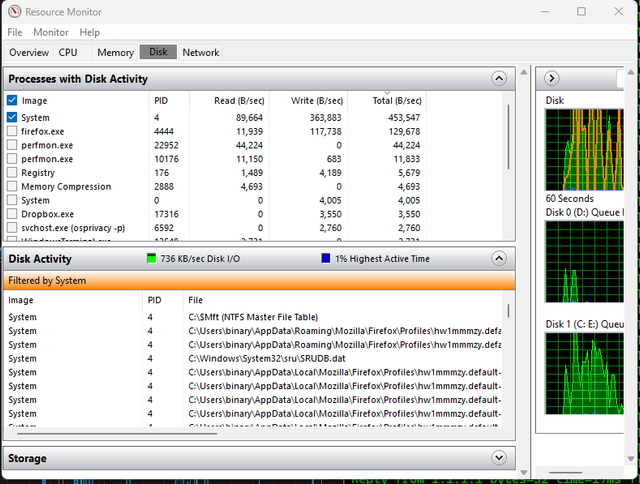The height and width of the screenshot is (484, 640).
Task: Toggle the Image header checkbox to select all
Action: coord(12,100)
